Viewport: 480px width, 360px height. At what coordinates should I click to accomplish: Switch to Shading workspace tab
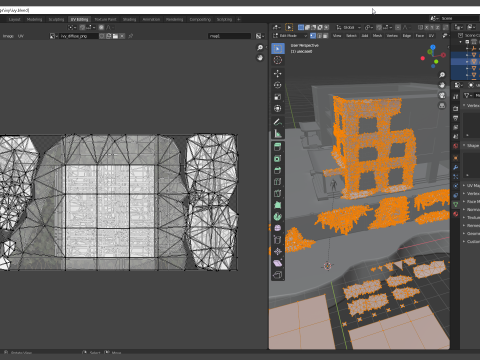pos(129,19)
